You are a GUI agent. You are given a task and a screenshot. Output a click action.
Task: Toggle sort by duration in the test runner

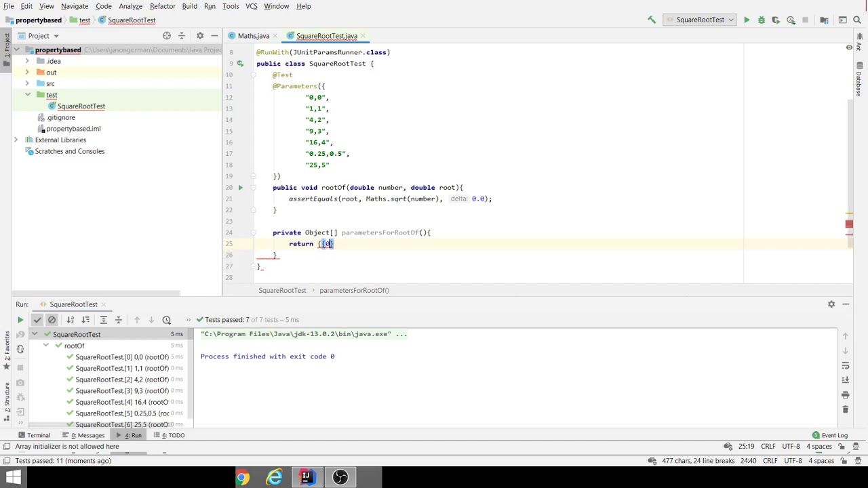85,320
